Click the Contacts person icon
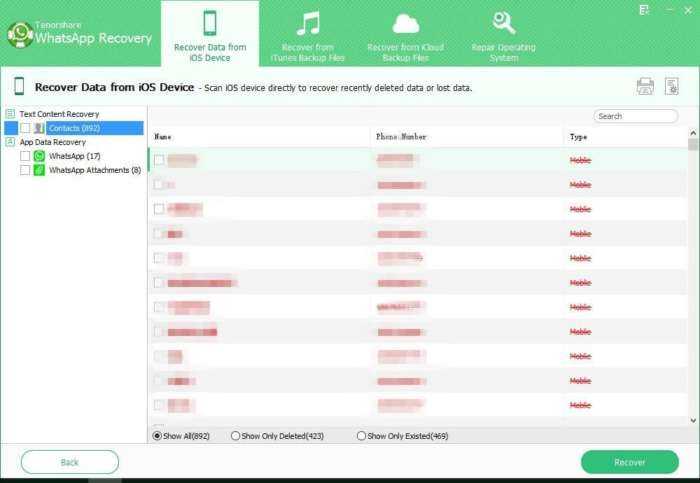 39,128
